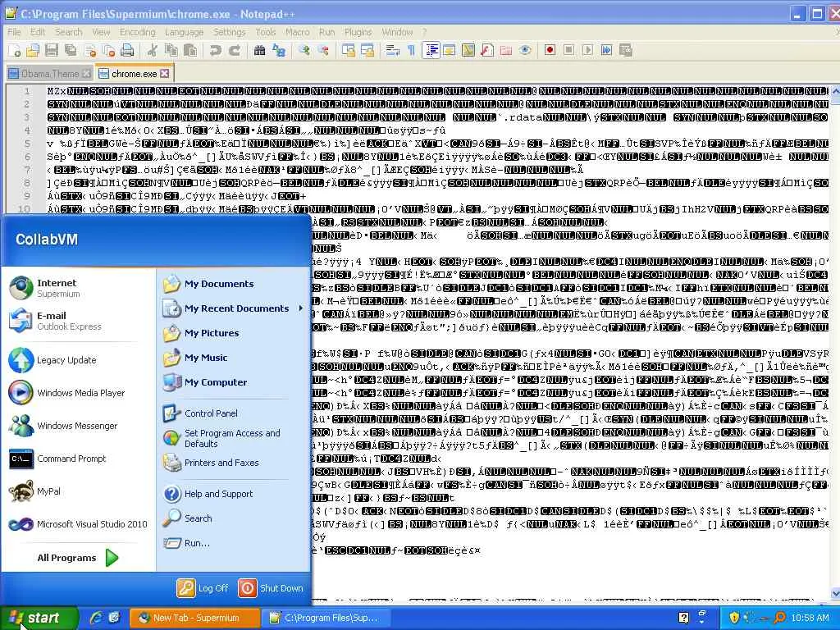Image resolution: width=840 pixels, height=630 pixels.
Task: Click the Print toolbar icon
Action: (x=127, y=50)
